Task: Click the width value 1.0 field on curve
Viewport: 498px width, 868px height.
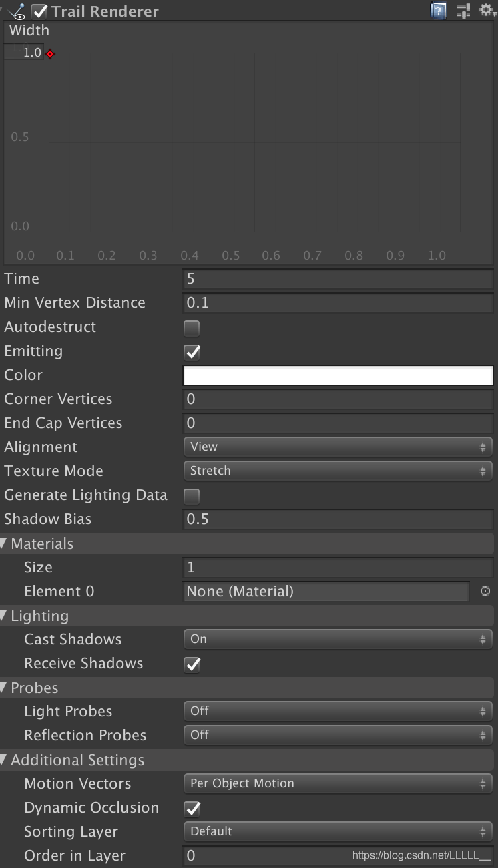Action: (x=25, y=52)
